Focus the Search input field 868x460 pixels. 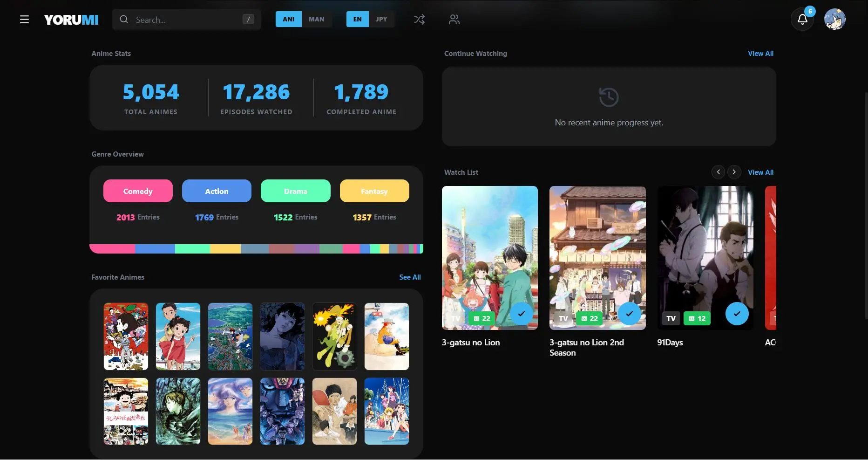pos(186,20)
